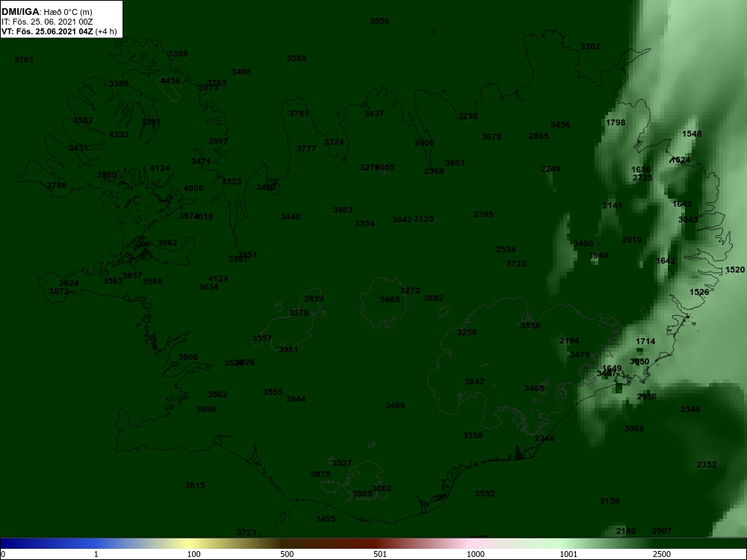Click the map value 4456
The height and width of the screenshot is (560, 747).
(170, 81)
